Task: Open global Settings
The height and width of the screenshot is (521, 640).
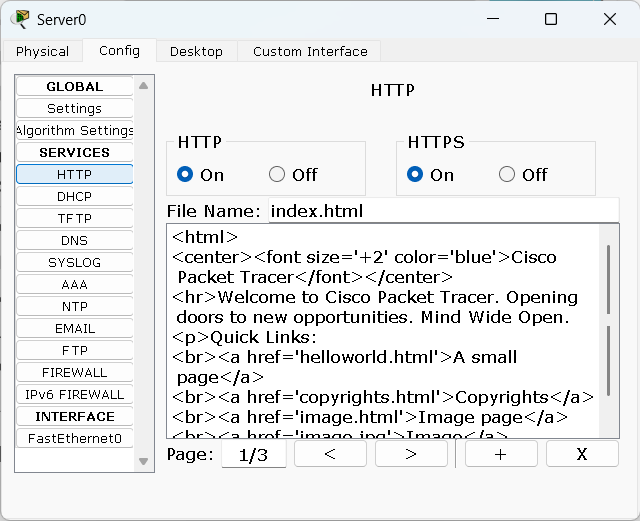Action: pyautogui.click(x=75, y=109)
